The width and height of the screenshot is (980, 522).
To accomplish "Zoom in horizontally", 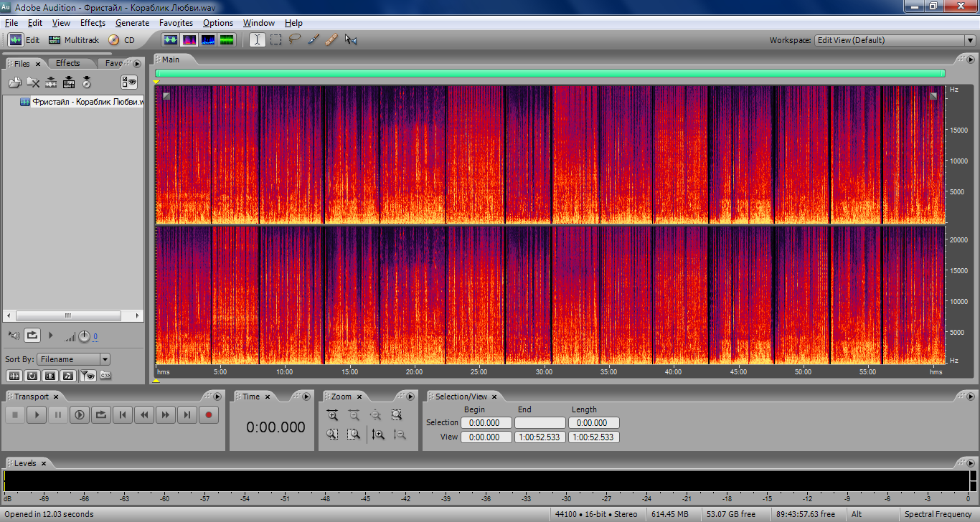I will pyautogui.click(x=332, y=414).
